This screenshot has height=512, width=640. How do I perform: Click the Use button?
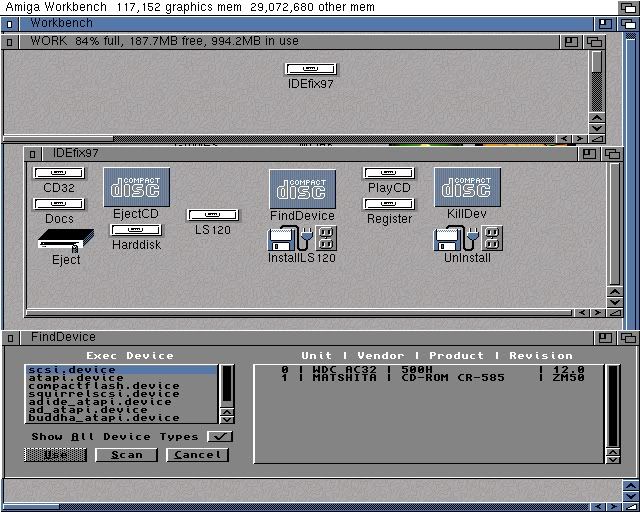(x=55, y=455)
